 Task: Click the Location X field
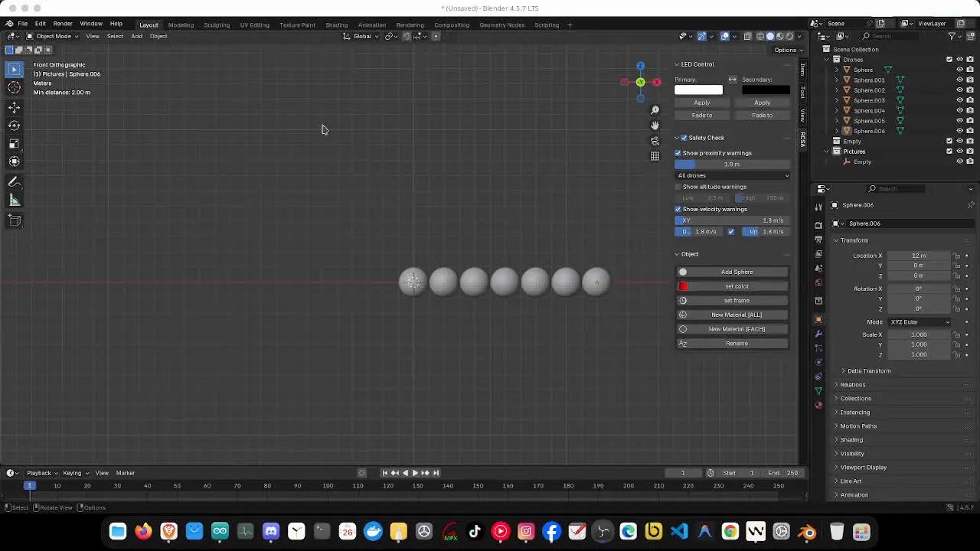coord(919,256)
